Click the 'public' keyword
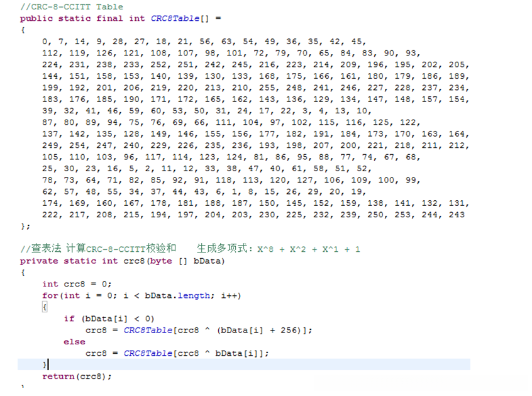532x396 pixels. [36, 18]
